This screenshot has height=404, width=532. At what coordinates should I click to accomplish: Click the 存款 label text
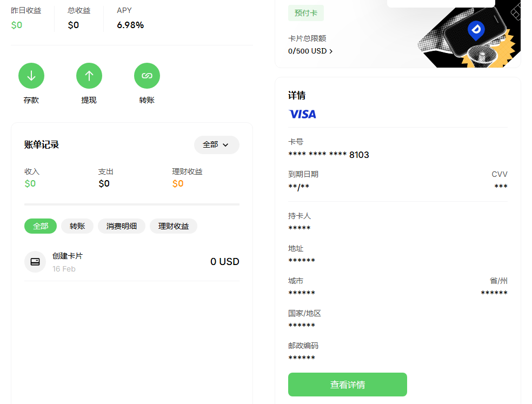tap(31, 100)
